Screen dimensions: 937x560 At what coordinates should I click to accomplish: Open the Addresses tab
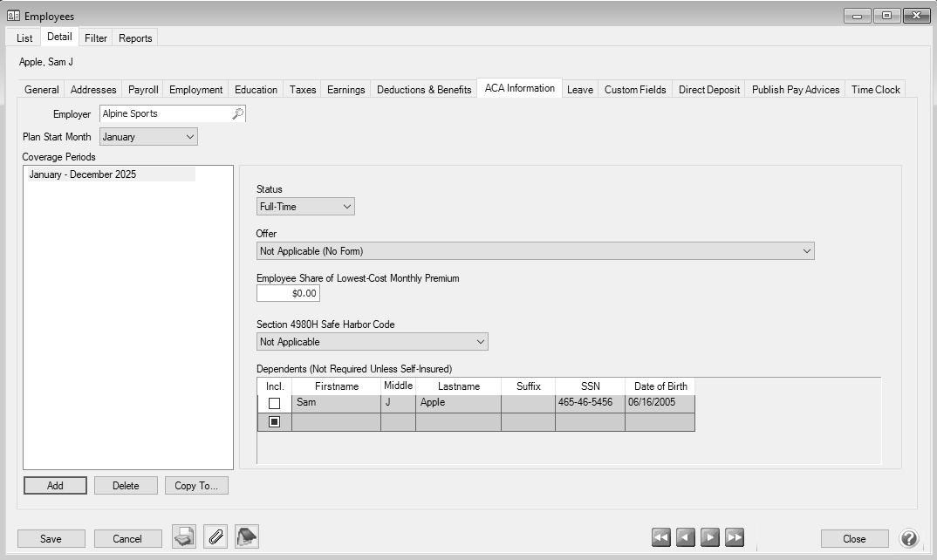point(93,90)
